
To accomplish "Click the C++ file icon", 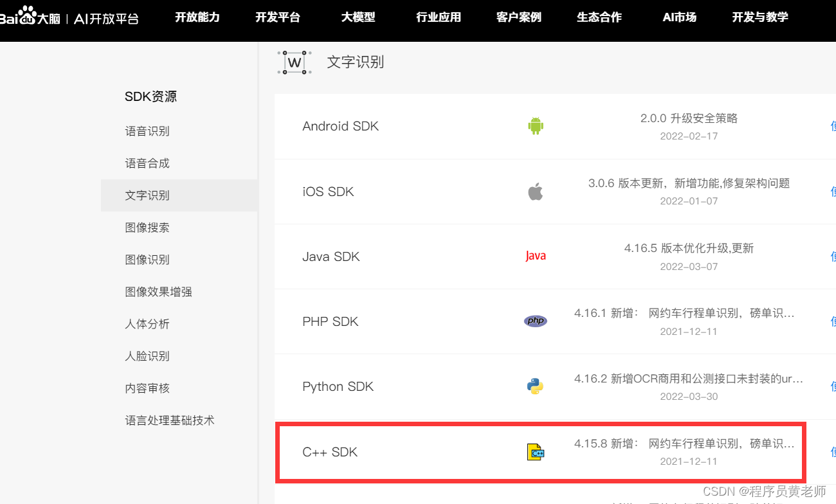I will click(x=536, y=452).
